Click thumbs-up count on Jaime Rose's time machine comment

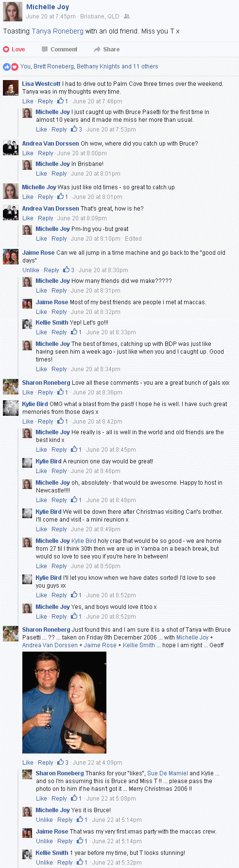click(68, 270)
